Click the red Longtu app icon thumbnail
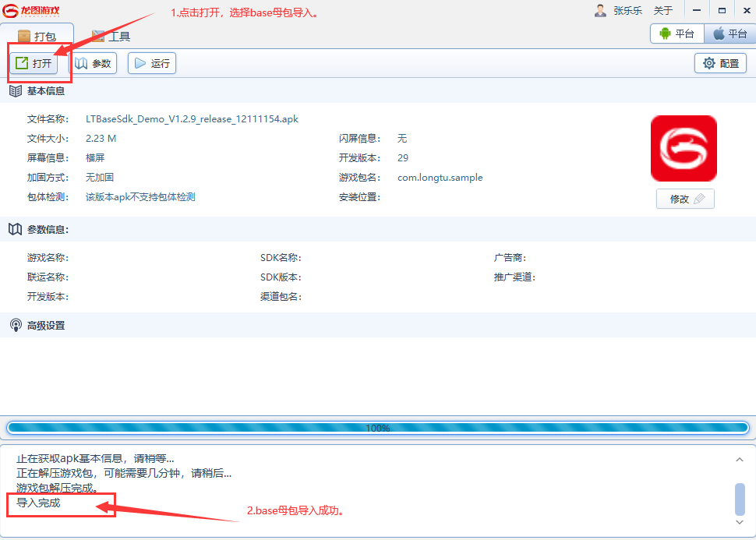 tap(683, 148)
